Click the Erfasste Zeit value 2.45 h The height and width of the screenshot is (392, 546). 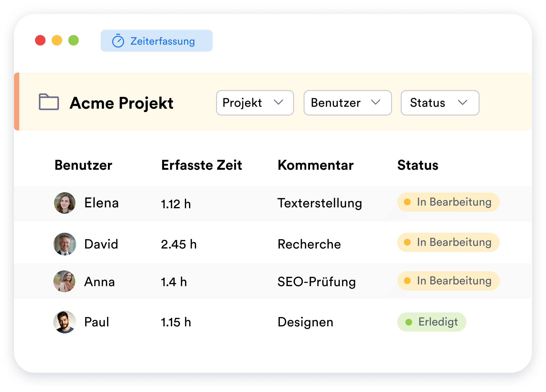click(x=179, y=244)
